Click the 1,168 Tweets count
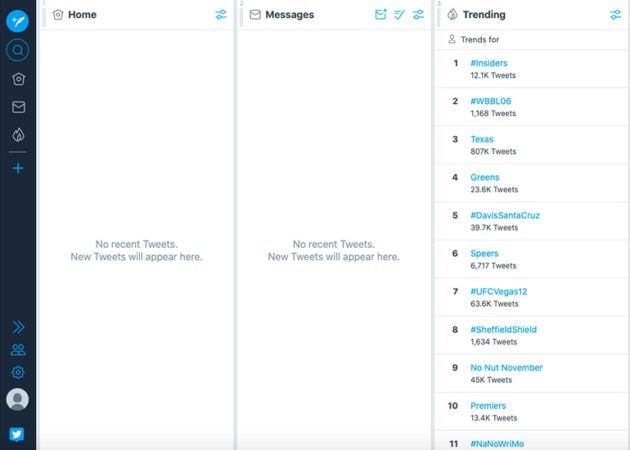The height and width of the screenshot is (450, 630). point(493,114)
